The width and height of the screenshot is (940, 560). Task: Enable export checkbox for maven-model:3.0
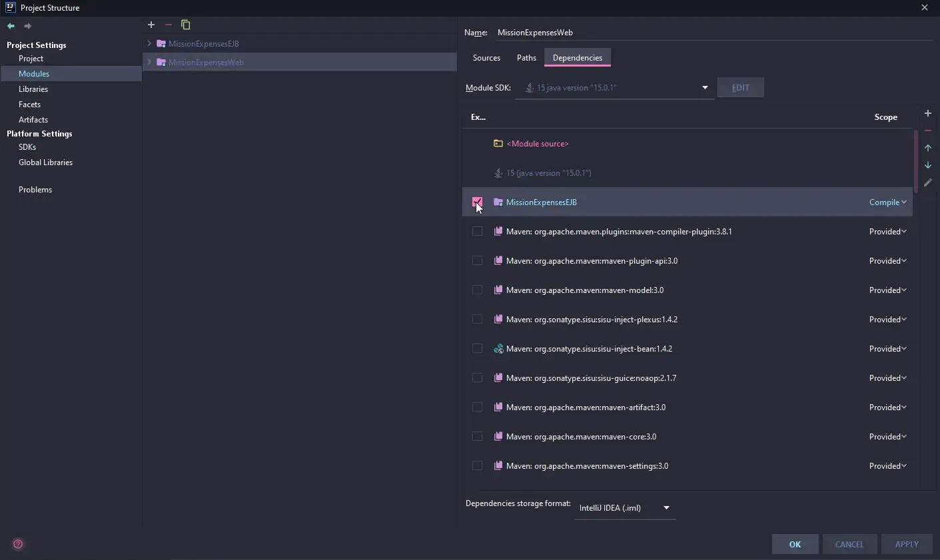pyautogui.click(x=477, y=290)
